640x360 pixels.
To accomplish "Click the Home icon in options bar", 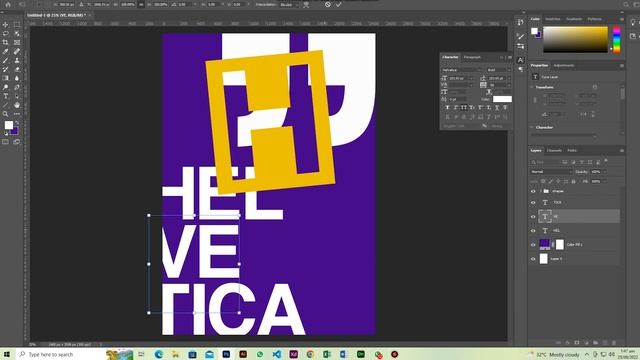I will [x=8, y=4].
